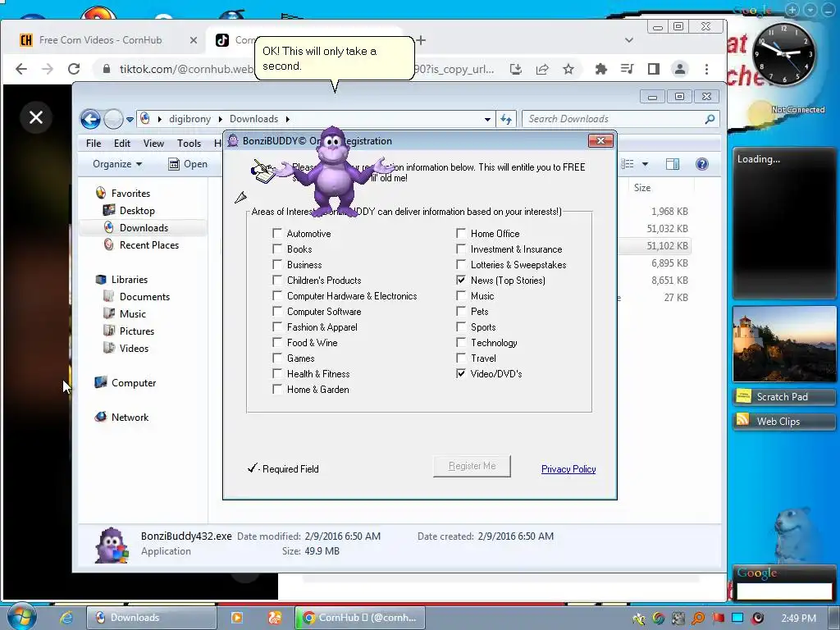Click the share icon in Chrome address bar
The image size is (840, 630).
[x=542, y=69]
